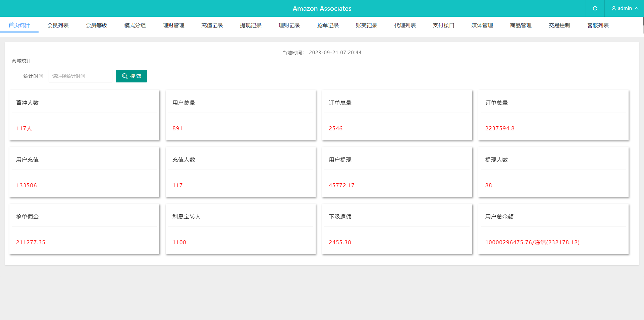Switch to the 会员列表 tab
Viewport: 644px width, 320px height.
[58, 25]
